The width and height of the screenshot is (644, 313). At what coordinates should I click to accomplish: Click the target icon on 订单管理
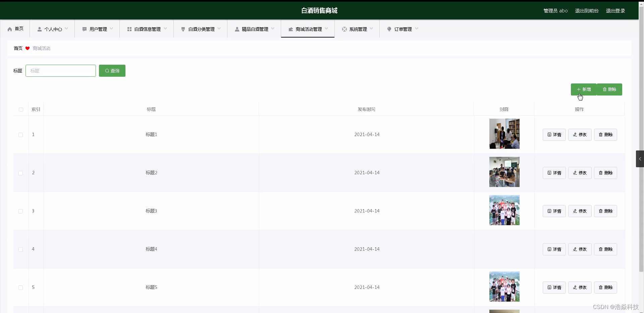click(389, 29)
